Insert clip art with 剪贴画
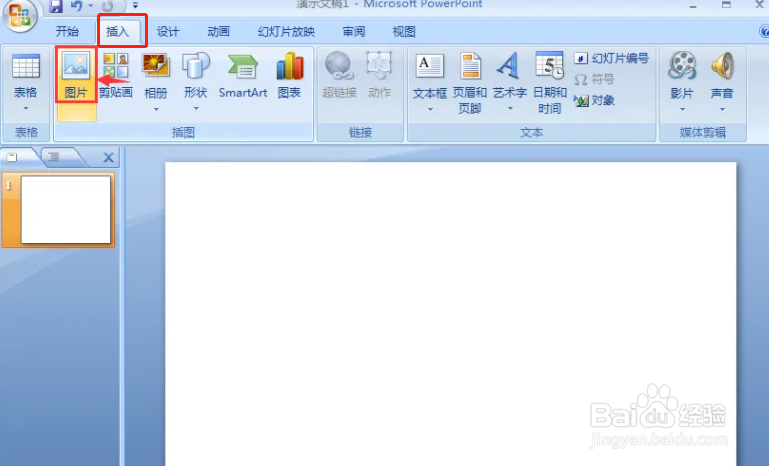This screenshot has width=769, height=466. click(x=116, y=76)
